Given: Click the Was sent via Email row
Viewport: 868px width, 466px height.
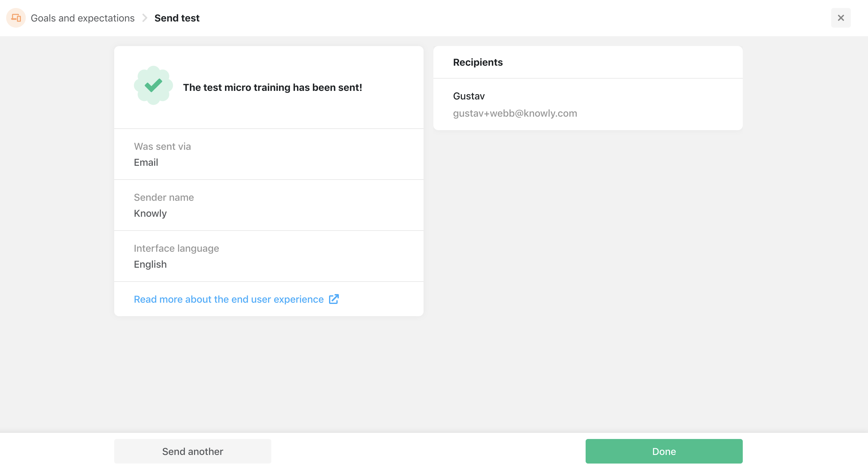Looking at the screenshot, I should (269, 154).
